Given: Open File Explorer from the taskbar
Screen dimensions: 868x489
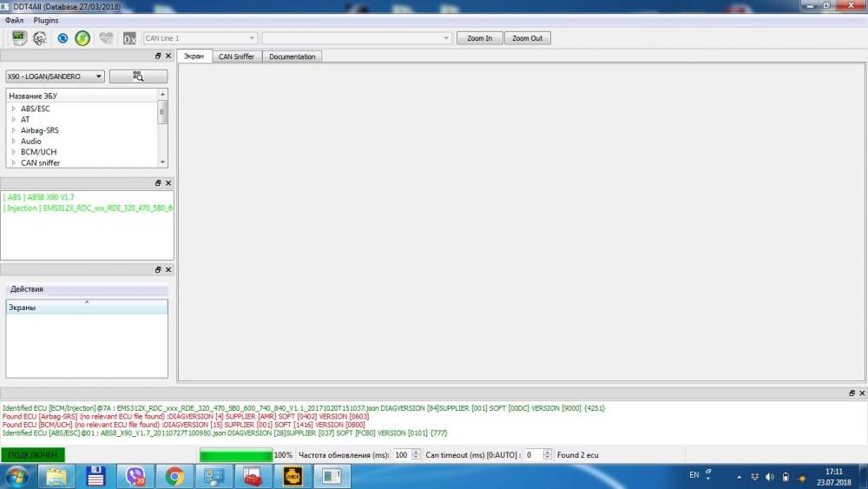Looking at the screenshot, I should (56, 477).
